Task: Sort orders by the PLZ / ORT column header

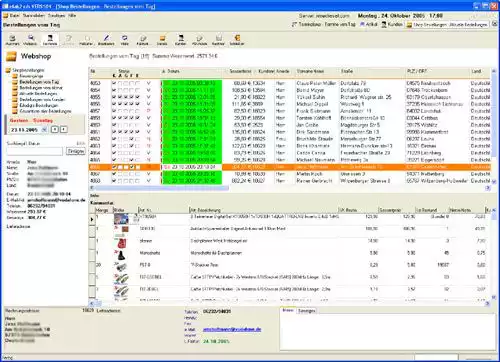Action: pyautogui.click(x=437, y=73)
